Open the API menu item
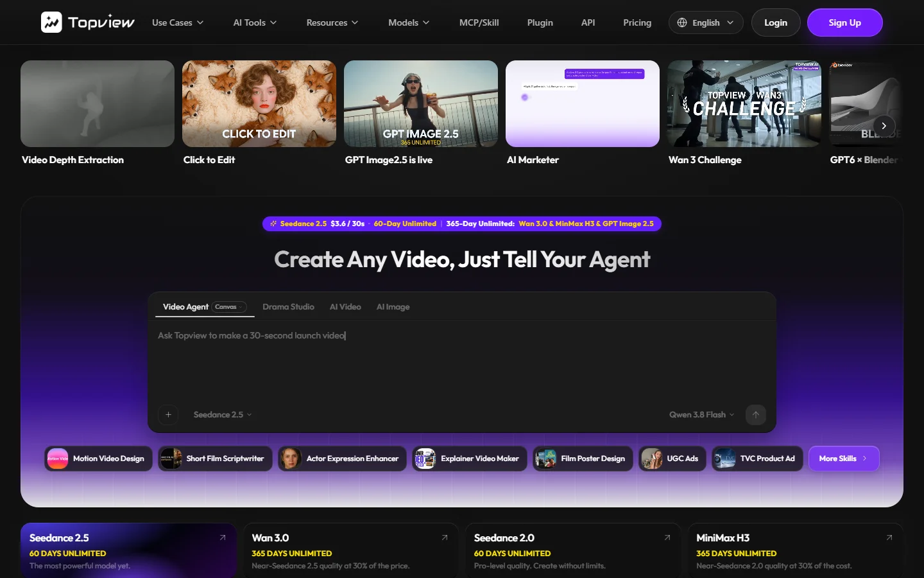This screenshot has width=924, height=578. [588, 22]
